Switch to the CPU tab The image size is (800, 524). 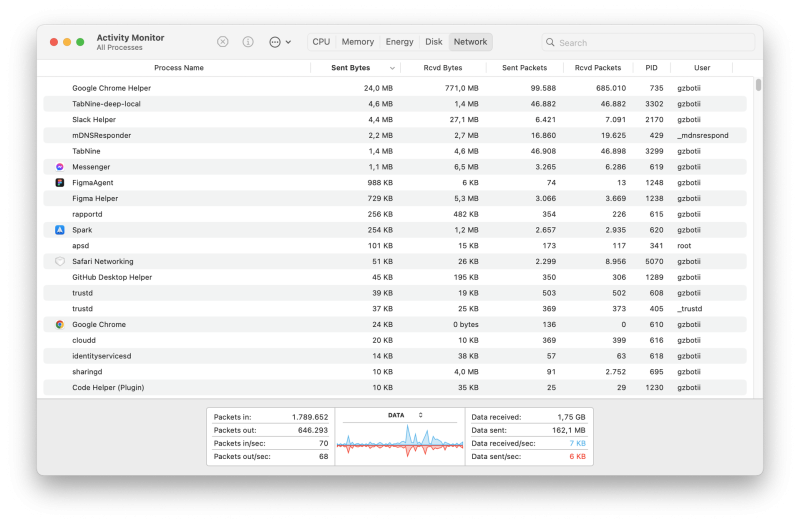click(x=321, y=42)
